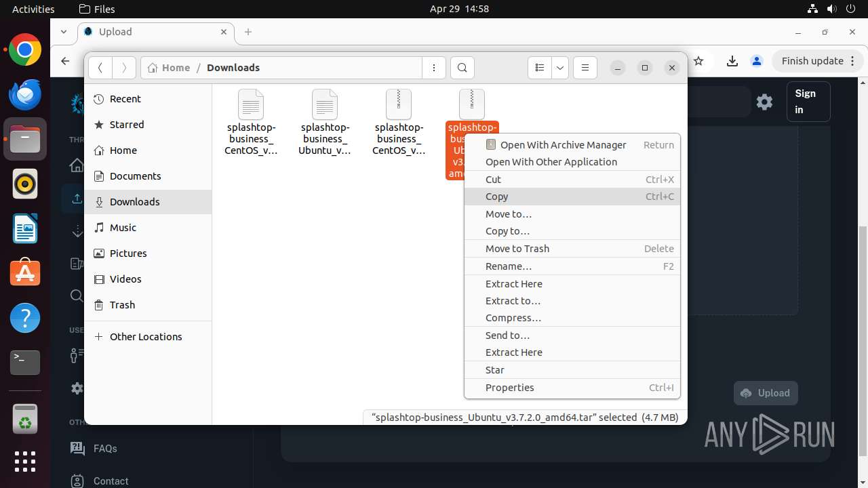Open FAQs link in the page sidebar
The image size is (868, 488).
[x=94, y=449]
